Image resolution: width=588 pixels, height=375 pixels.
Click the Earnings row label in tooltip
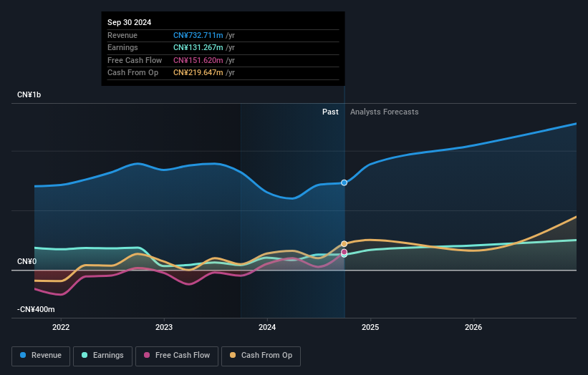tap(122, 47)
